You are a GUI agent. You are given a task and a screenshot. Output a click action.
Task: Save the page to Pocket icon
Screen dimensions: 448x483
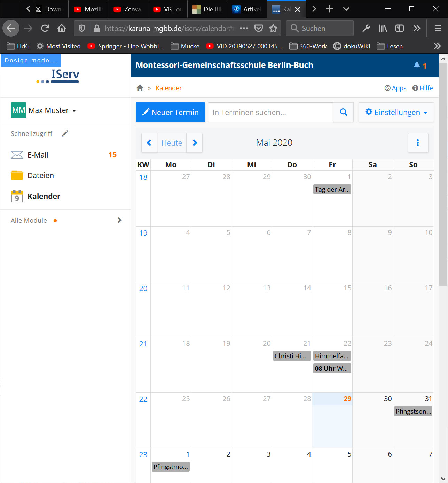pos(259,28)
